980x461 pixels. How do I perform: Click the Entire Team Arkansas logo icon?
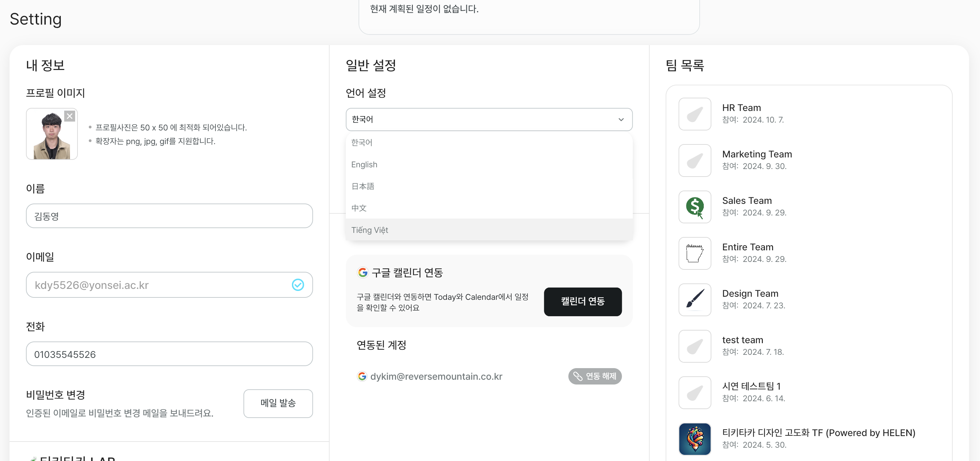[x=695, y=253]
